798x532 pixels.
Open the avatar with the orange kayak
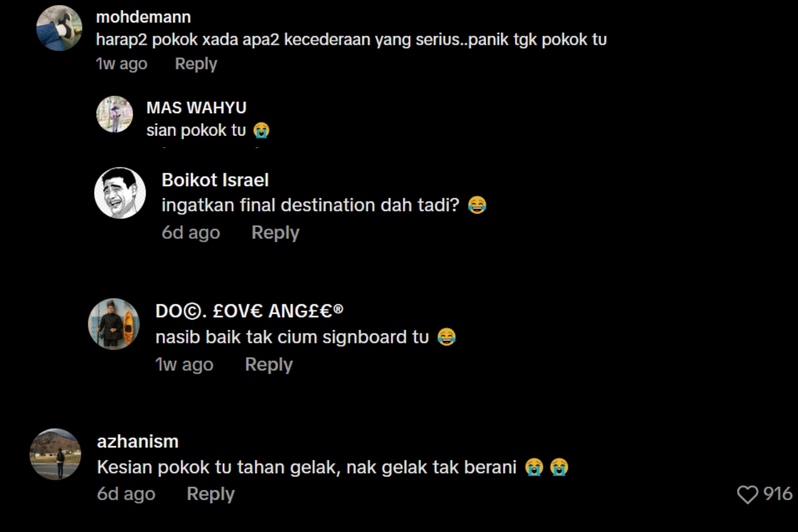tap(114, 324)
